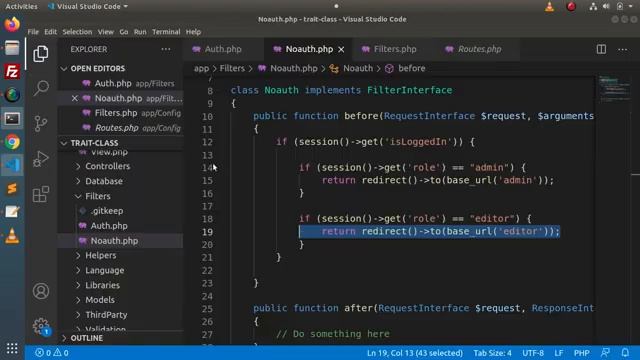Open the Manage gear icon
Image resolution: width=640 pixels, height=360 pixels.
tap(41, 326)
